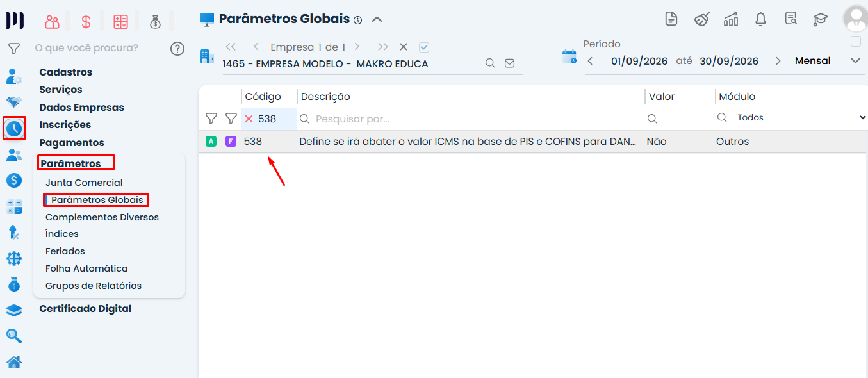Expand the Cadastros menu
Screen dimensions: 868x378
point(66,72)
